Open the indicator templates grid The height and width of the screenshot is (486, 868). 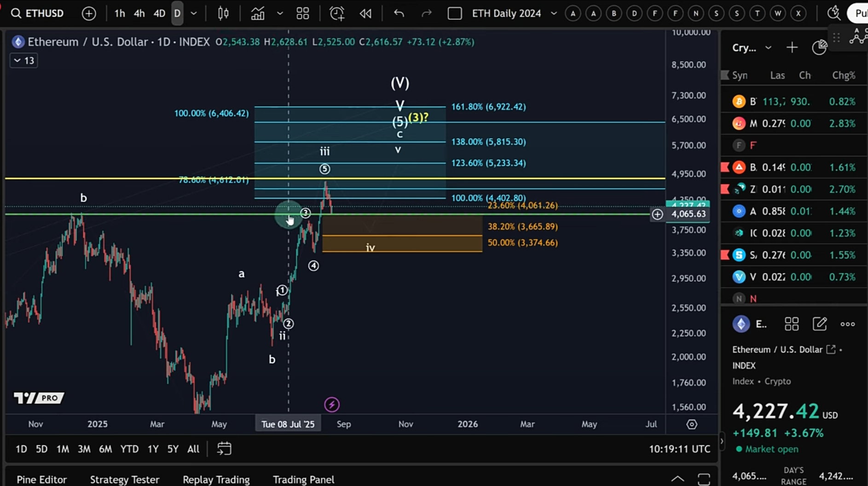pos(303,13)
